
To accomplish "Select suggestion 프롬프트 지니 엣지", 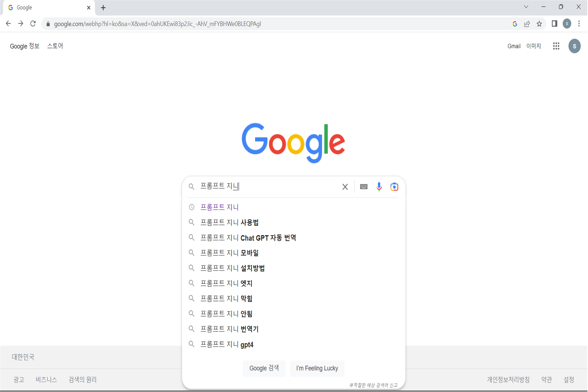I will coord(293,284).
